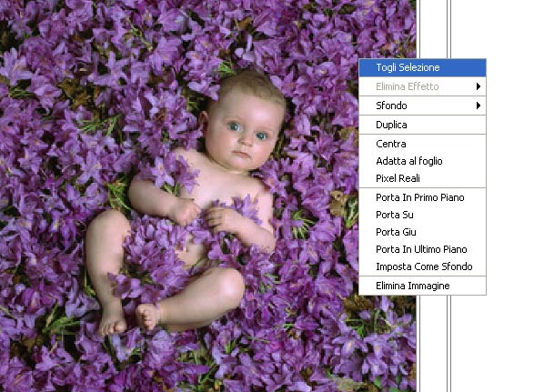Select Togli Selezione menu entry
The image size is (544, 392).
click(422, 67)
